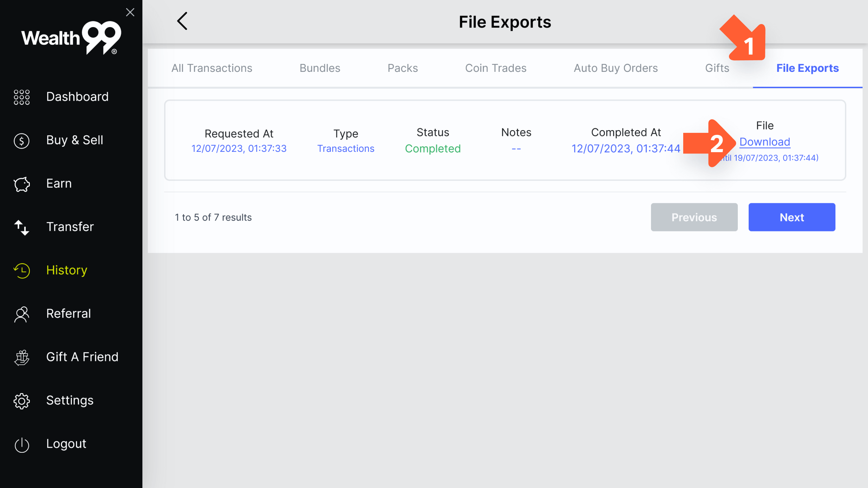The height and width of the screenshot is (488, 868).
Task: Switch to the Gifts tab
Action: click(x=717, y=68)
